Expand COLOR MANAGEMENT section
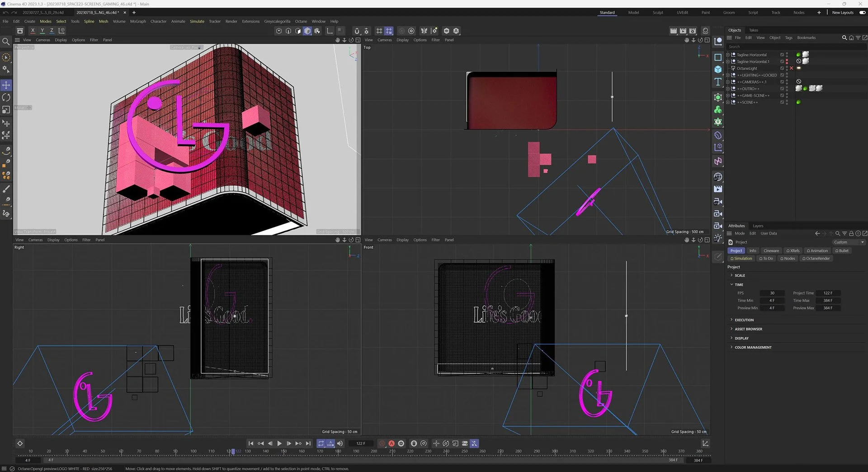 point(731,347)
